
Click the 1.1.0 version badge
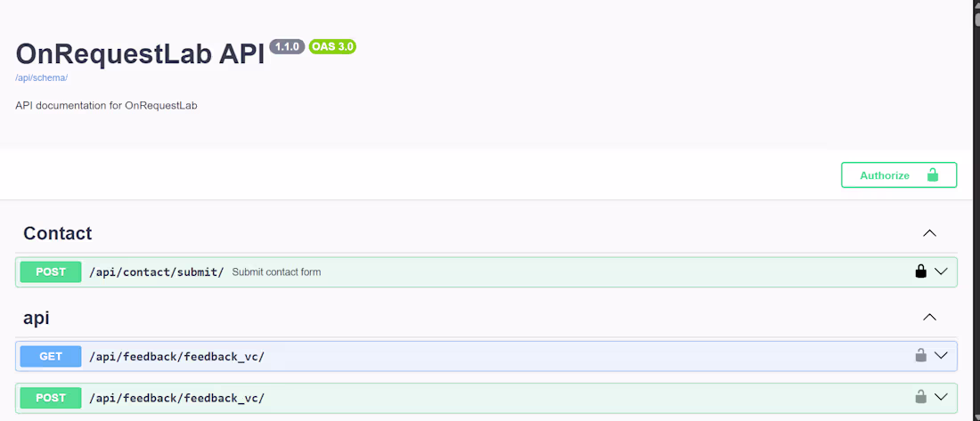(287, 46)
